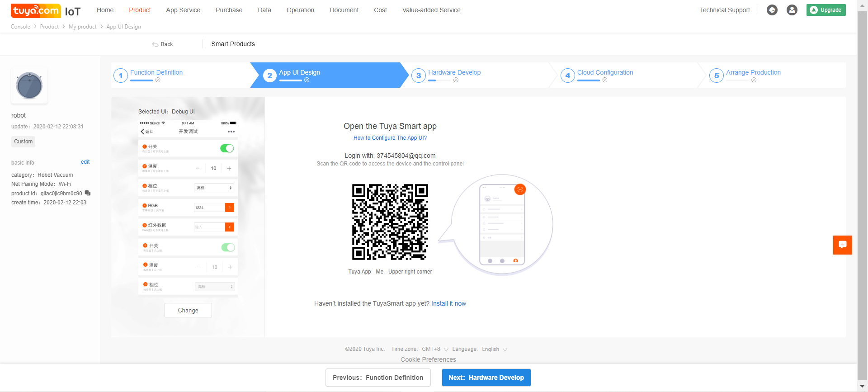Decrease the first 温度 value with minus
The height and width of the screenshot is (392, 868).
198,168
